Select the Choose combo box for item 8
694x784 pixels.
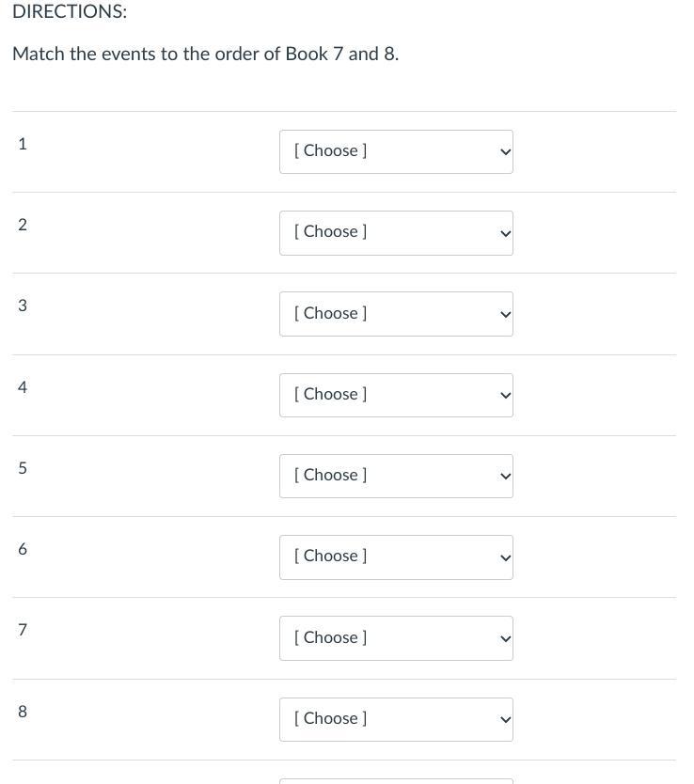coord(396,719)
